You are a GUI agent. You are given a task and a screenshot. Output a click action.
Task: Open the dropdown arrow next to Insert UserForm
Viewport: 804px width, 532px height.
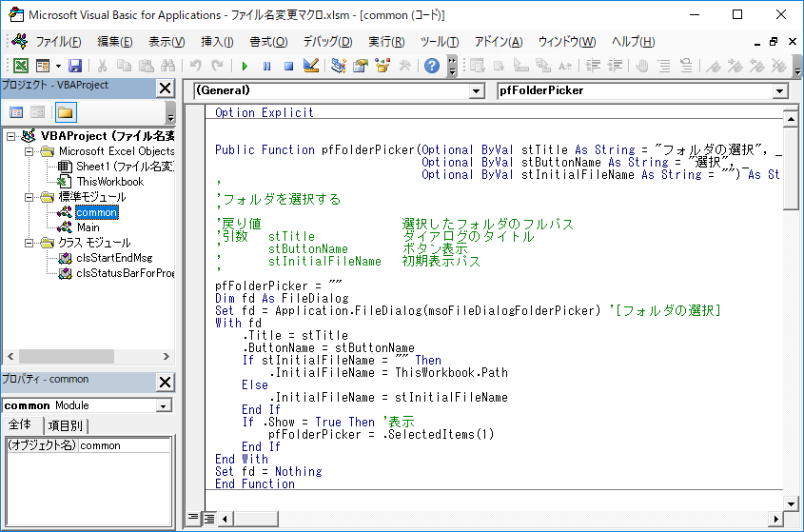[x=58, y=66]
